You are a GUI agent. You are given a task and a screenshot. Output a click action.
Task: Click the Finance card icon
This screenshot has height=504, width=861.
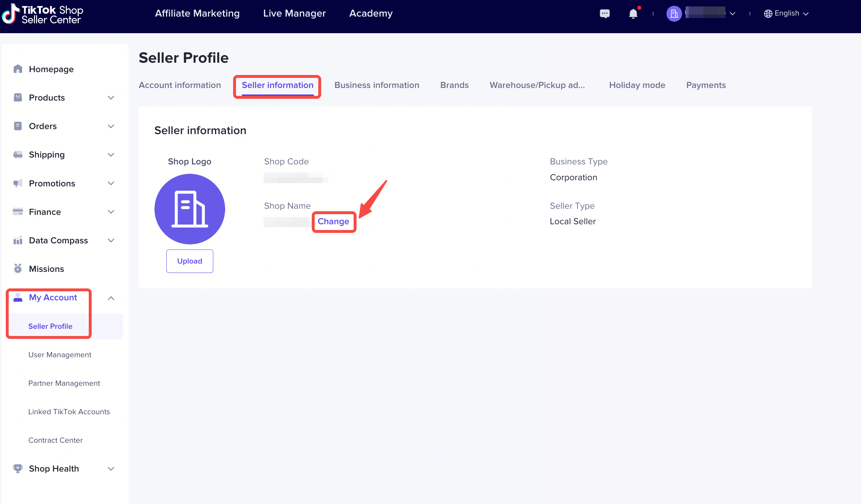click(x=18, y=212)
